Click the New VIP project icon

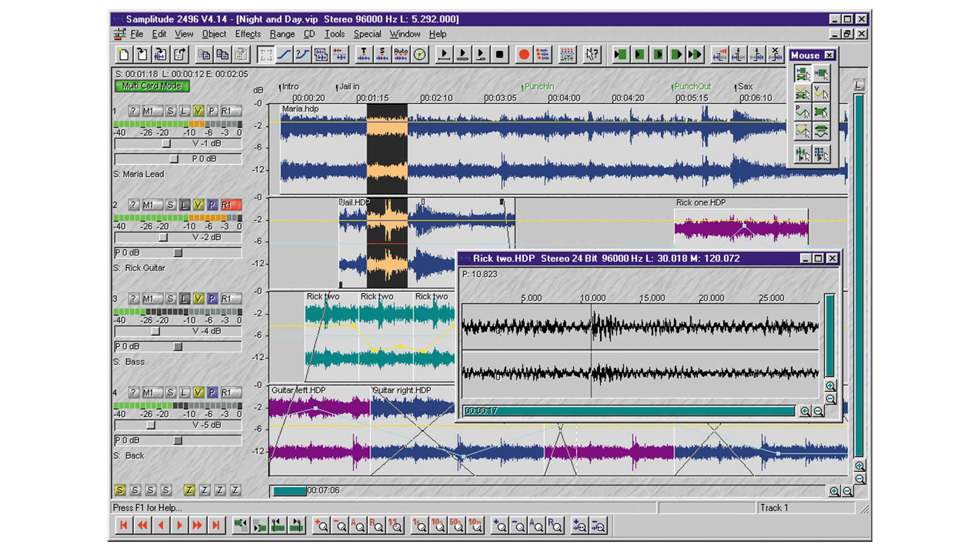122,54
